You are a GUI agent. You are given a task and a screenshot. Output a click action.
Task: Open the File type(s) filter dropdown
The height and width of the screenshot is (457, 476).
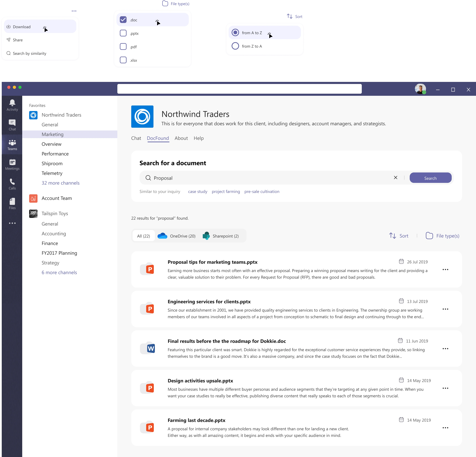(x=442, y=236)
